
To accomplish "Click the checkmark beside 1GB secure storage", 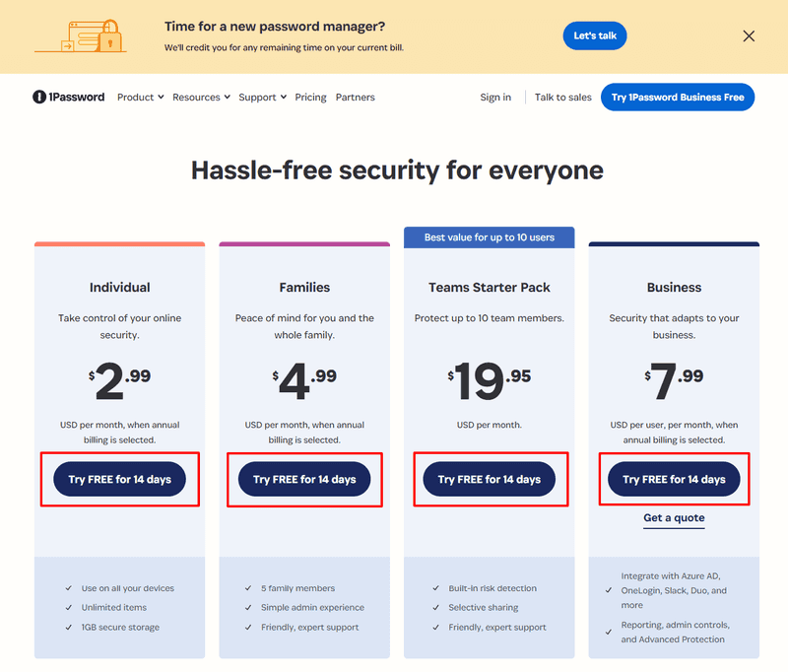I will point(69,628).
